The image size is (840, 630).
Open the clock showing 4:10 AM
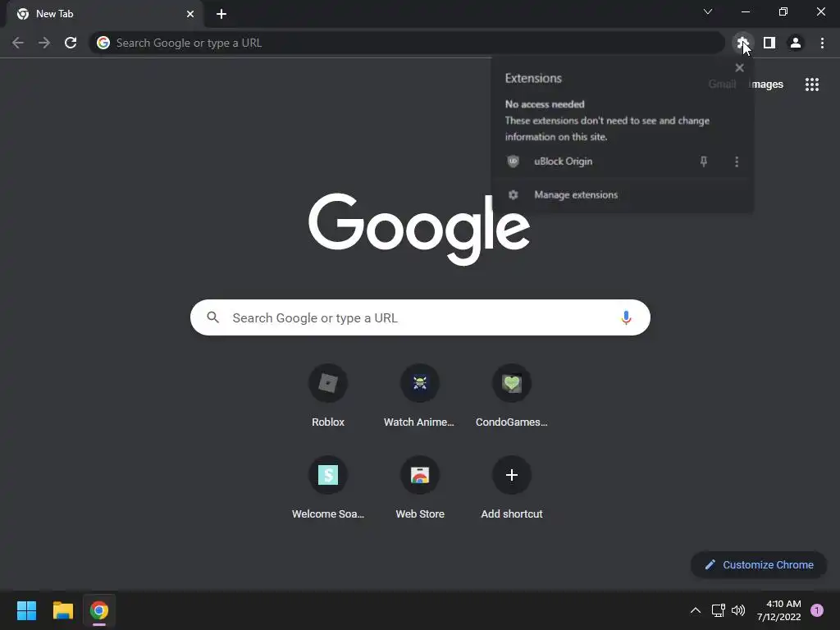click(778, 610)
